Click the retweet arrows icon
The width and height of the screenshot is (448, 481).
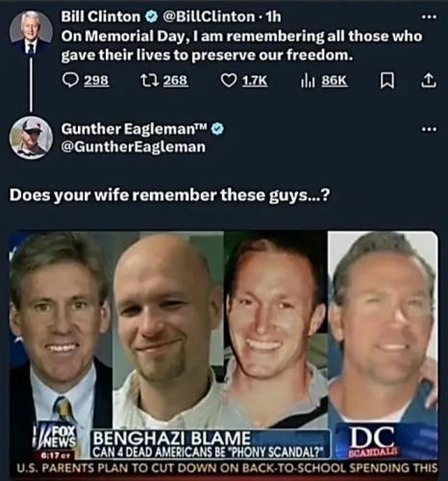pos(150,80)
